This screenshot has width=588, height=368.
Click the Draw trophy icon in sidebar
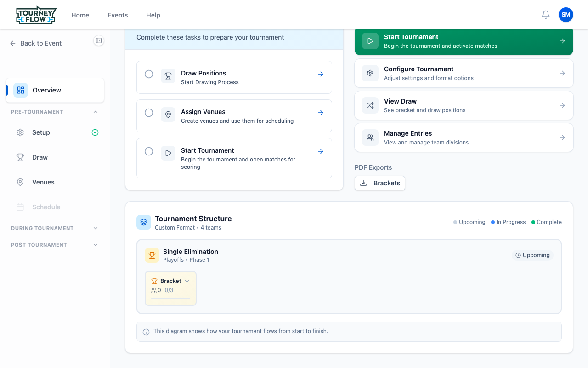pyautogui.click(x=20, y=157)
